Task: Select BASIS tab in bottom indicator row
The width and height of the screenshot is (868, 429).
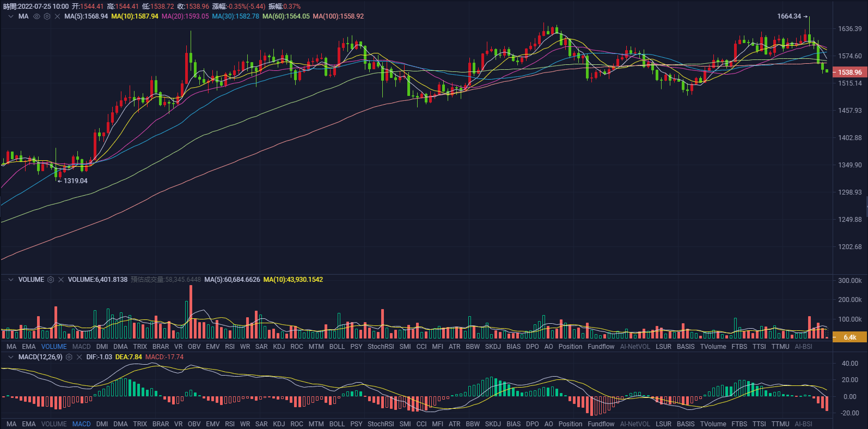Action: (x=686, y=424)
